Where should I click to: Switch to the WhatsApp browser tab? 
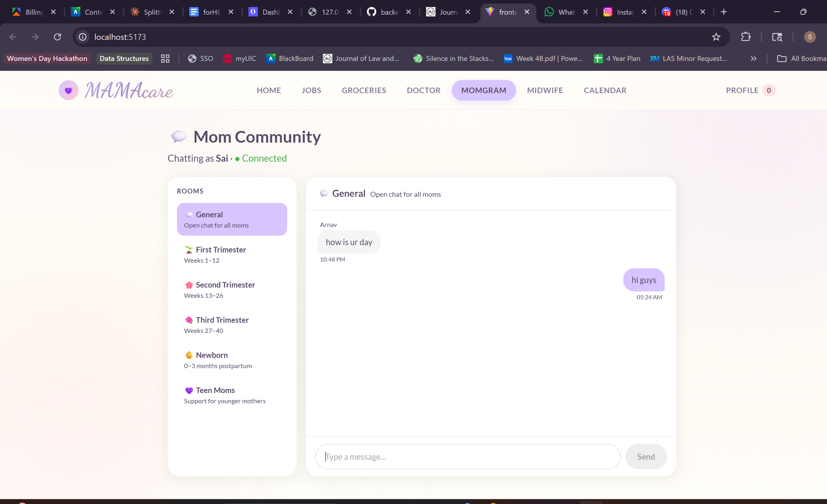coord(561,12)
